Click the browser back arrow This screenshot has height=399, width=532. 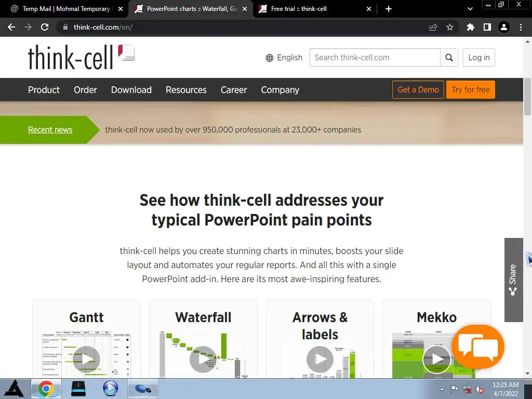pos(11,27)
